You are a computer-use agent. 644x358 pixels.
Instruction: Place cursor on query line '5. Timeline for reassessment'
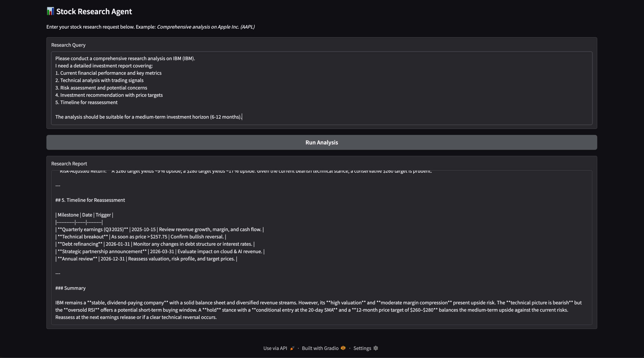pos(86,102)
